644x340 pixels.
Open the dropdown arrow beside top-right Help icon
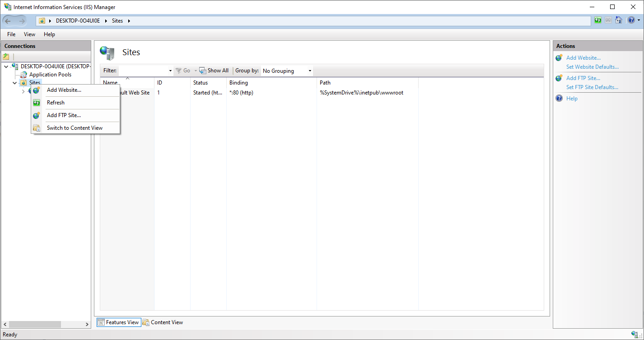coord(639,21)
